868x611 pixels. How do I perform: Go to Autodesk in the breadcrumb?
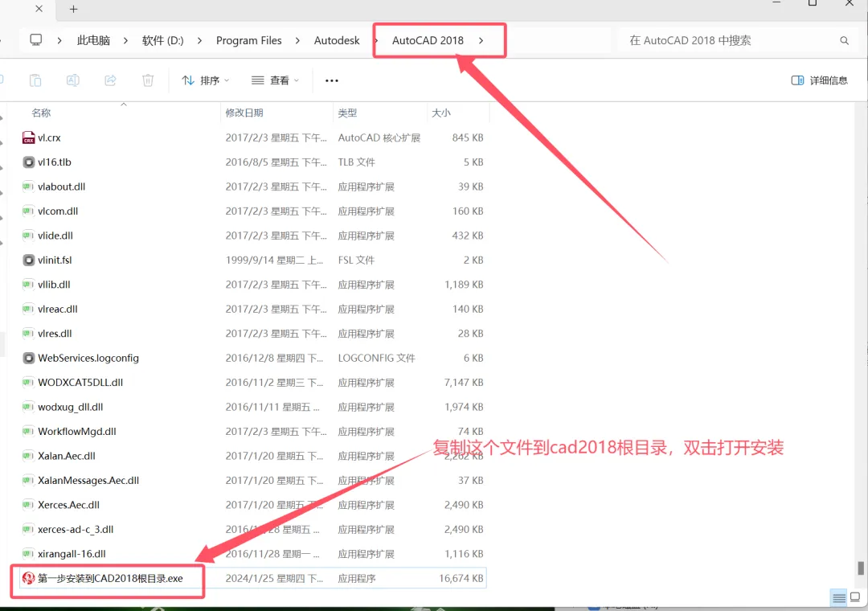click(x=337, y=40)
